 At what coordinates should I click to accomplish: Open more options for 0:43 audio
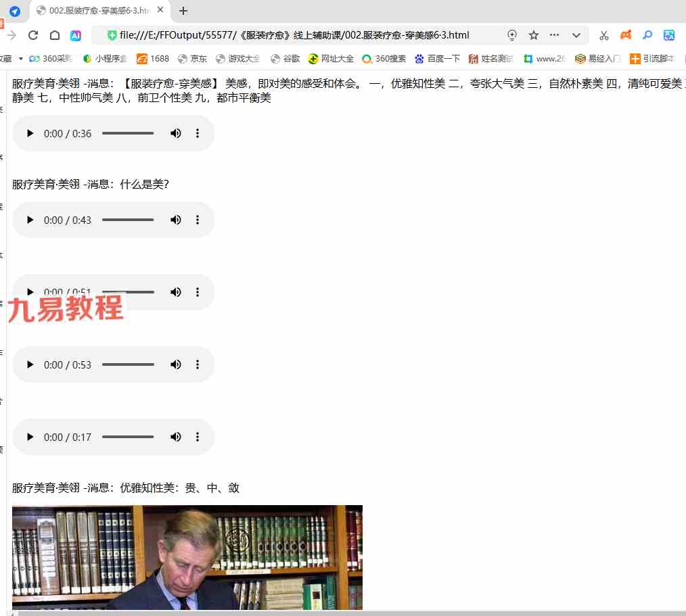pyautogui.click(x=198, y=220)
